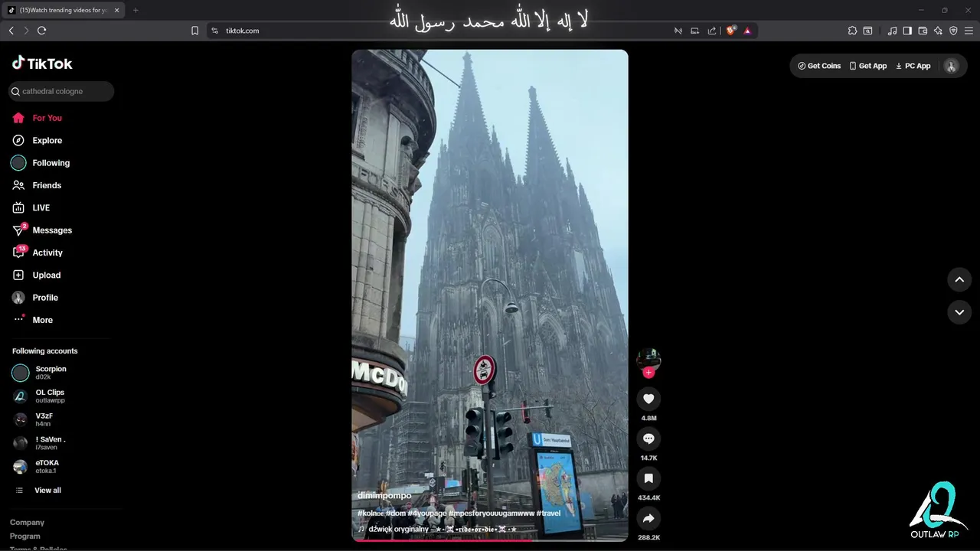Open the video creator's avatar
Viewport: 980px width, 551px height.
pyautogui.click(x=648, y=359)
